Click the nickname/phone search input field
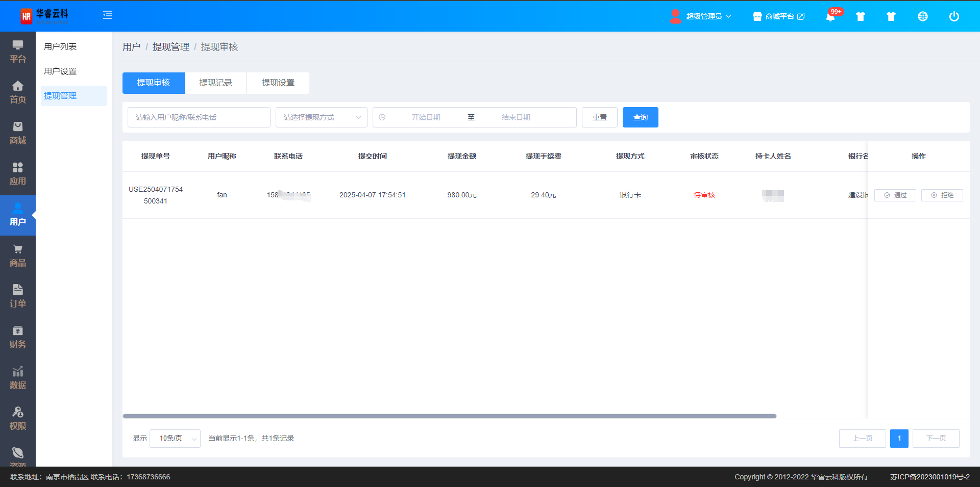This screenshot has width=980, height=487. tap(199, 117)
